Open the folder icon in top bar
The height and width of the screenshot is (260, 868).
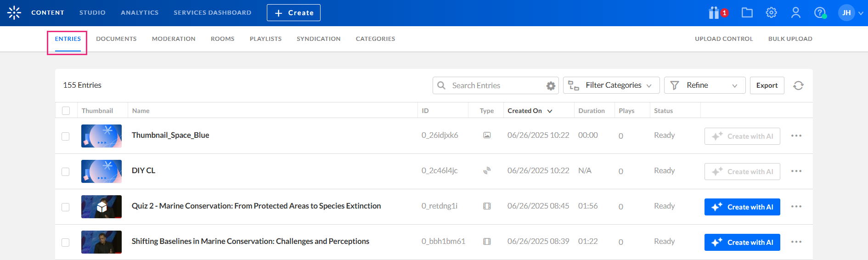click(x=747, y=13)
